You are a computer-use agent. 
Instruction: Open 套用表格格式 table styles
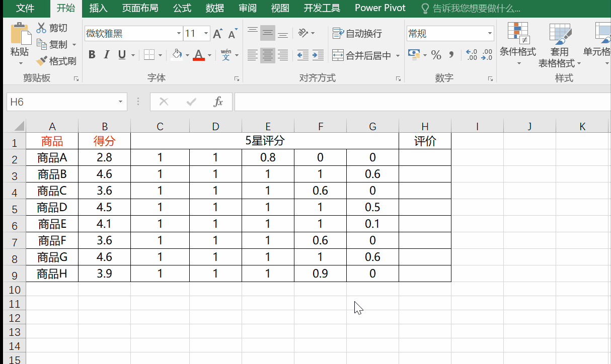[x=560, y=45]
